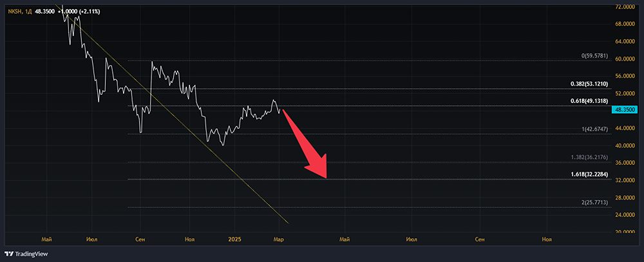Viewport: 644px width, 262px height.
Task: Click the TradingView logo icon
Action: click(x=11, y=254)
